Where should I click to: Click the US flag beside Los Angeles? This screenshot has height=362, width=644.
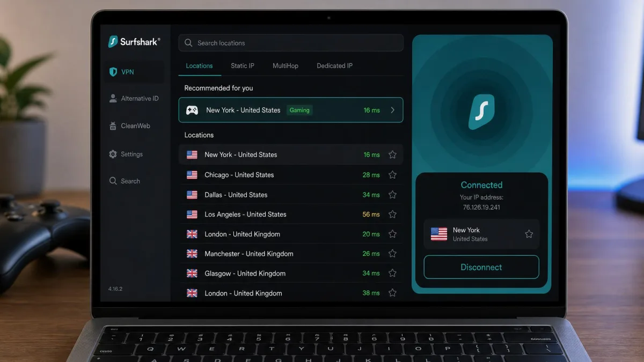192,214
